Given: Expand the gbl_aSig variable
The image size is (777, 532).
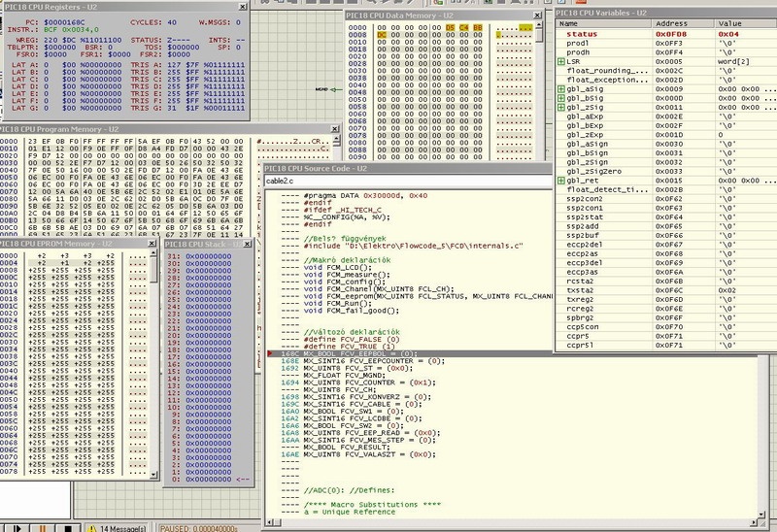Looking at the screenshot, I should point(561,88).
